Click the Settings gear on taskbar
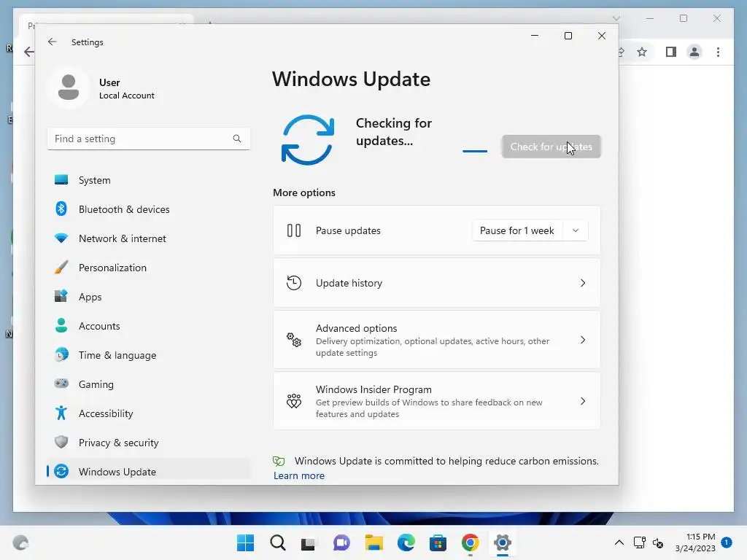The image size is (747, 560). pos(502,542)
